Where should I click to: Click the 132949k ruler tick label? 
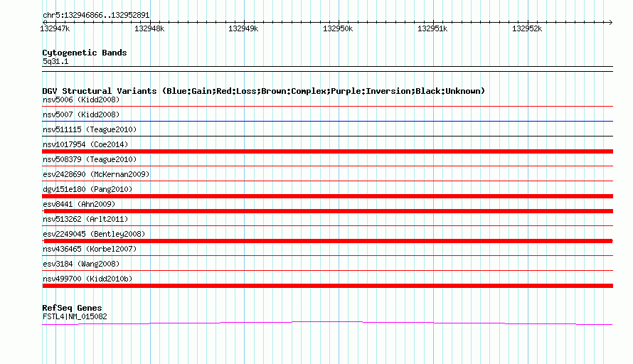243,28
